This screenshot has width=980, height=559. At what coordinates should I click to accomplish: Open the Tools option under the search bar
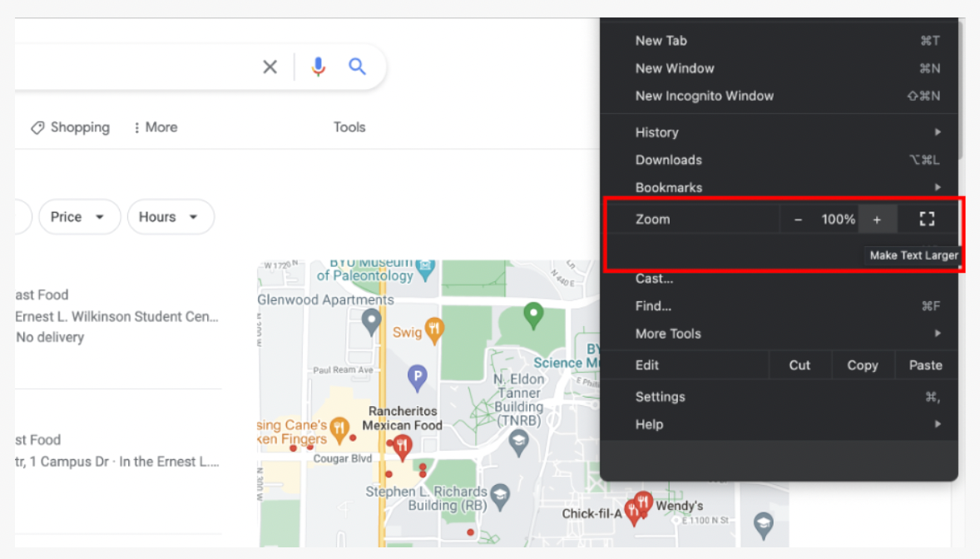click(349, 127)
